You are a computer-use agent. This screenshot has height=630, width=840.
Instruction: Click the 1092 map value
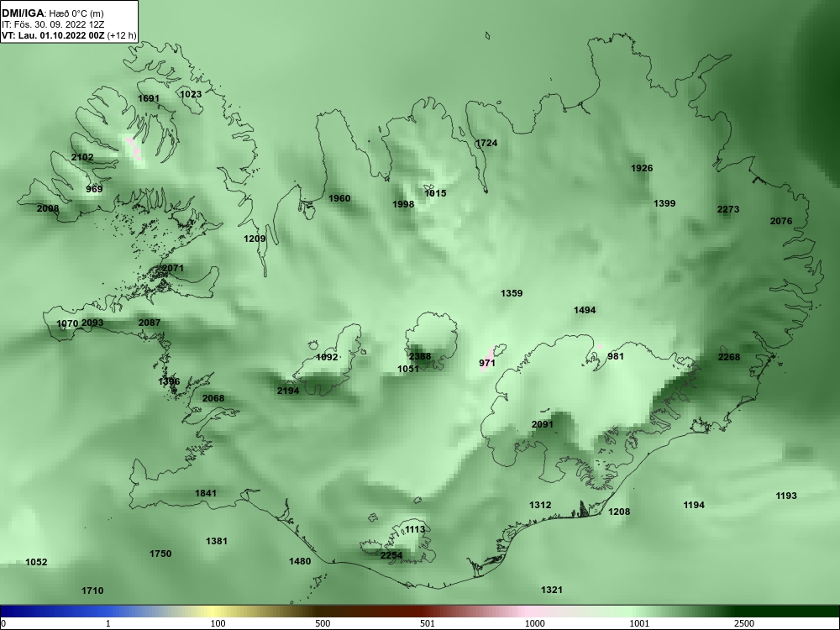click(327, 357)
